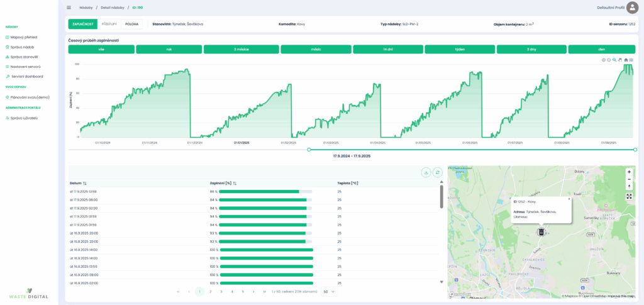Open Servisní dashboard in the sidebar
The height and width of the screenshot is (305, 644).
click(27, 76)
